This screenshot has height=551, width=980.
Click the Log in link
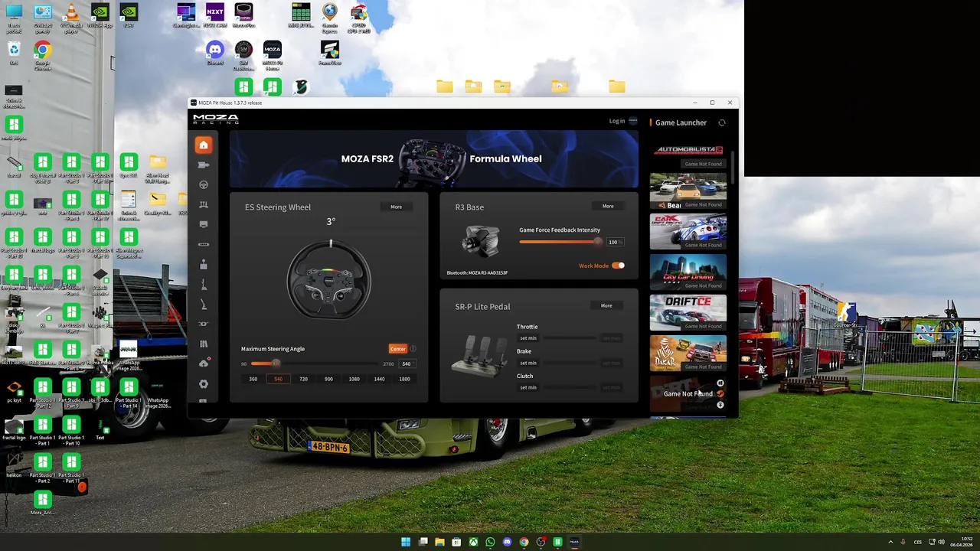pos(617,121)
